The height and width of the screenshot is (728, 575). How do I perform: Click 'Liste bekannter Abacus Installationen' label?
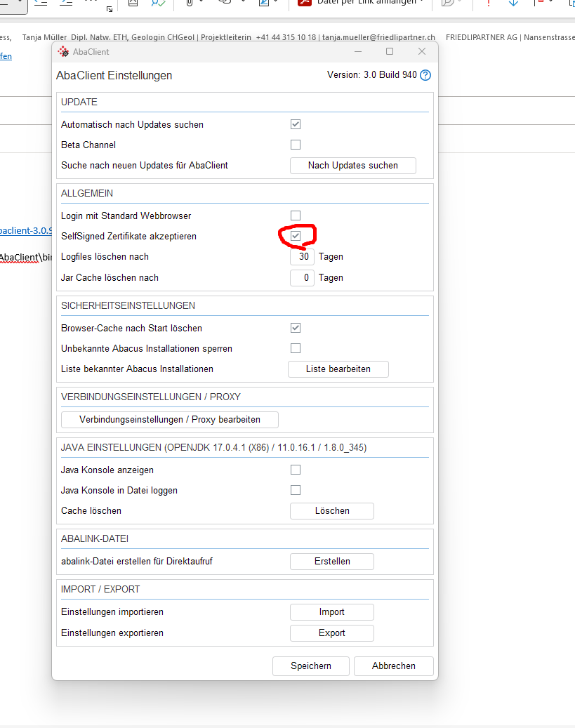point(137,369)
